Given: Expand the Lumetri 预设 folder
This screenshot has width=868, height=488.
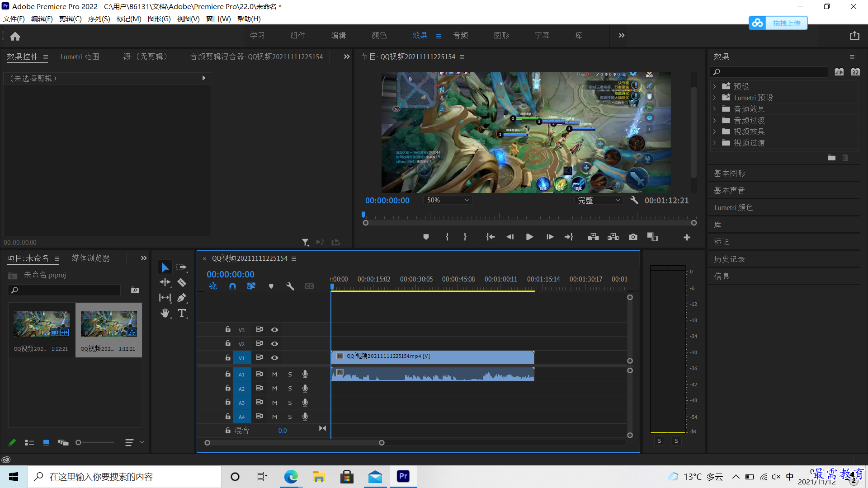Looking at the screenshot, I should (x=714, y=98).
